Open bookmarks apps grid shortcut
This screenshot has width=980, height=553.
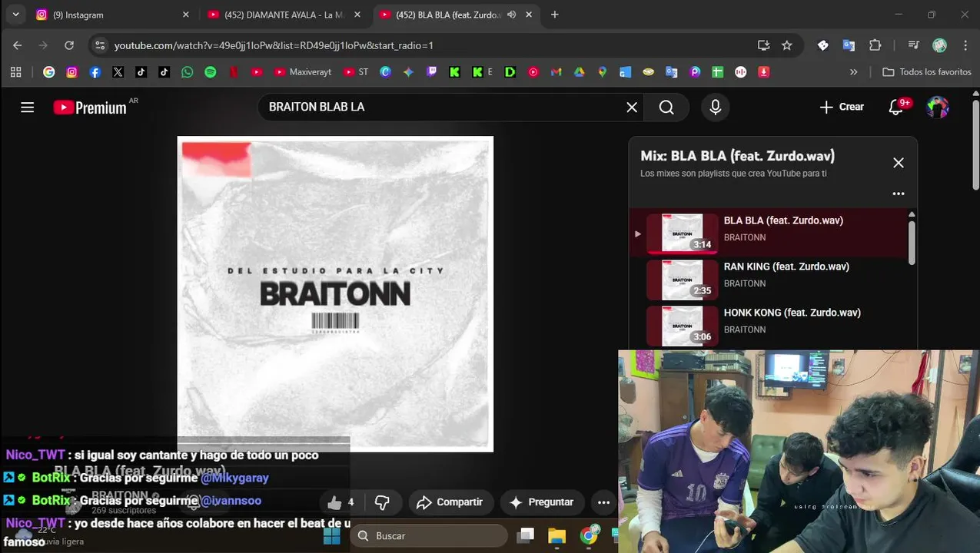click(x=15, y=72)
